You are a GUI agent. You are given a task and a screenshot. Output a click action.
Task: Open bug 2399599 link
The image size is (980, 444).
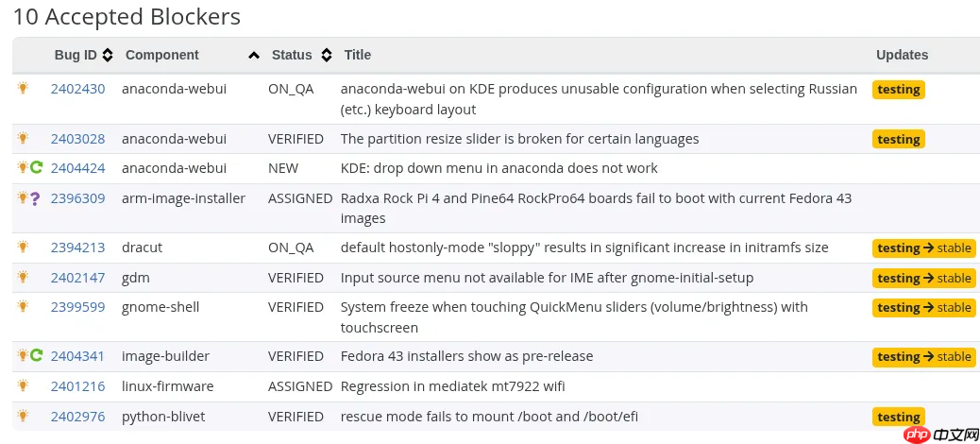(77, 307)
